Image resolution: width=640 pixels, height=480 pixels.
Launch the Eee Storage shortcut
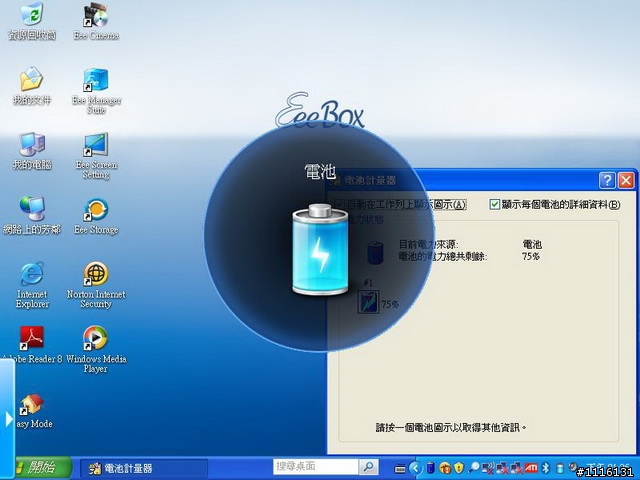coord(96,215)
